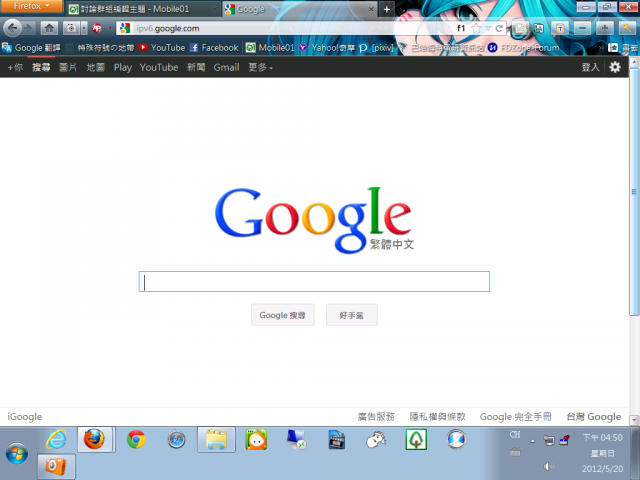
Task: Open a new tab with the plus button
Action: click(387, 9)
